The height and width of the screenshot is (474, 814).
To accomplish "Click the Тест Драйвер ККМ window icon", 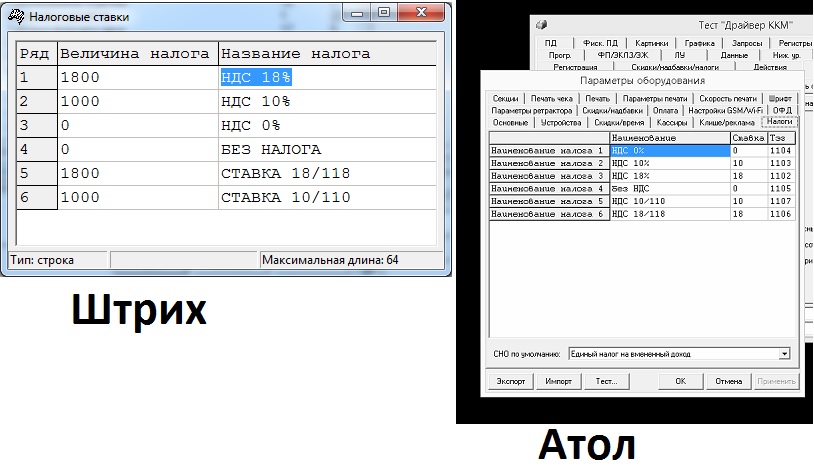I will pyautogui.click(x=542, y=25).
